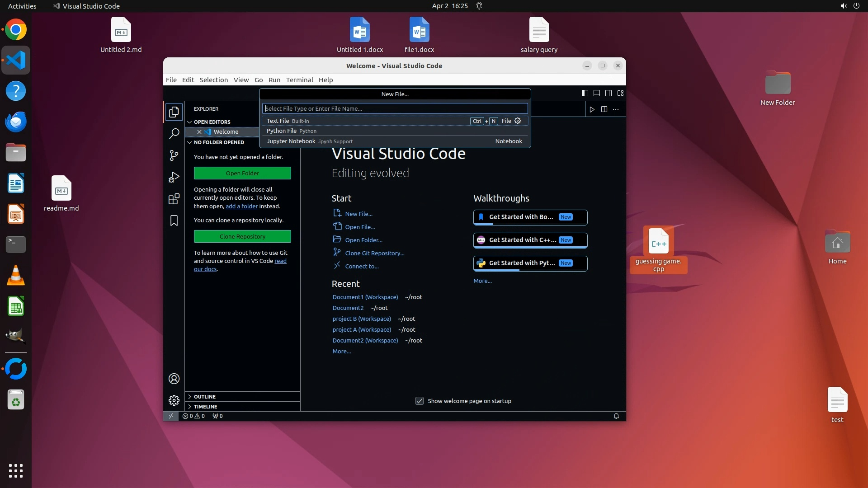Click the notifications bell in status bar
The width and height of the screenshot is (868, 488).
pyautogui.click(x=616, y=416)
